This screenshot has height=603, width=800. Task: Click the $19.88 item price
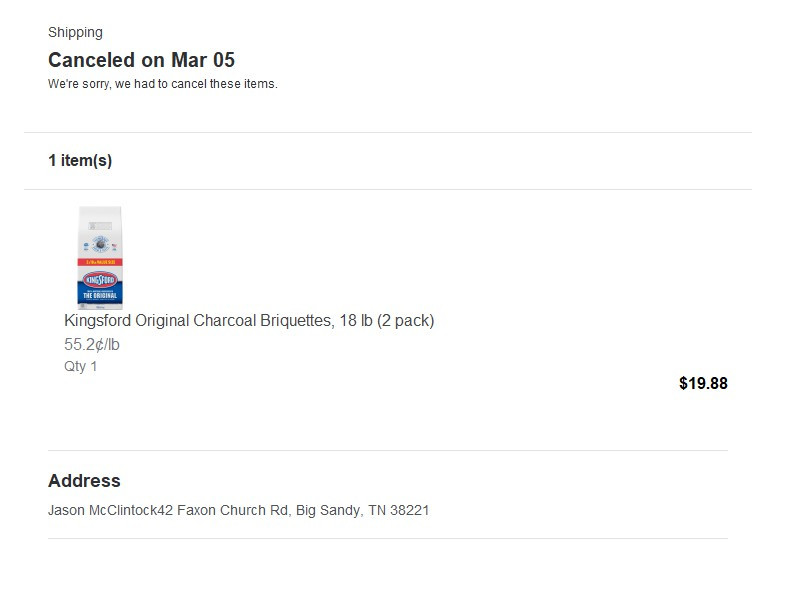click(x=703, y=384)
